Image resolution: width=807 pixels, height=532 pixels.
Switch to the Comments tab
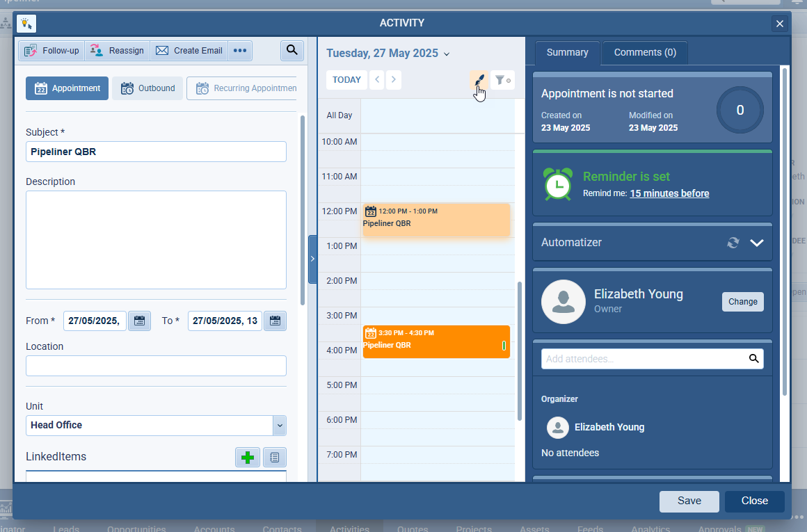(644, 51)
